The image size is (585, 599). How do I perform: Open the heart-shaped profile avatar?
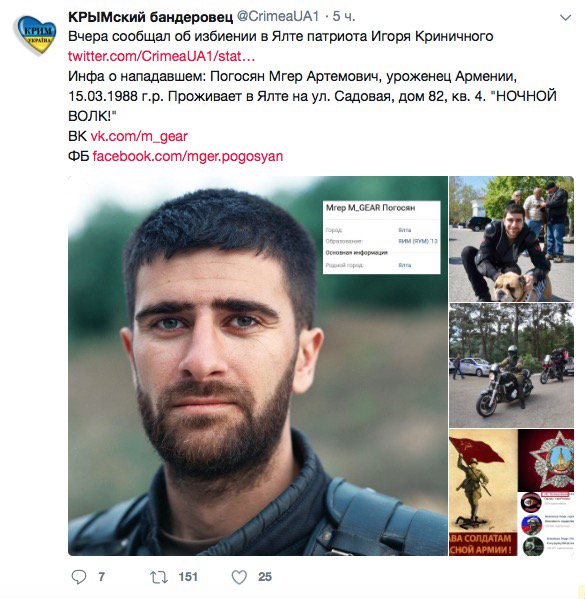[36, 35]
